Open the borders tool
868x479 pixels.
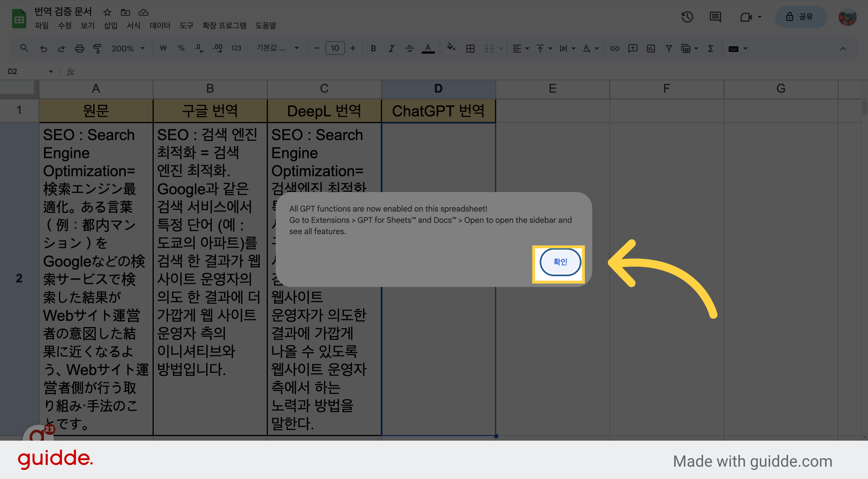[x=470, y=49]
